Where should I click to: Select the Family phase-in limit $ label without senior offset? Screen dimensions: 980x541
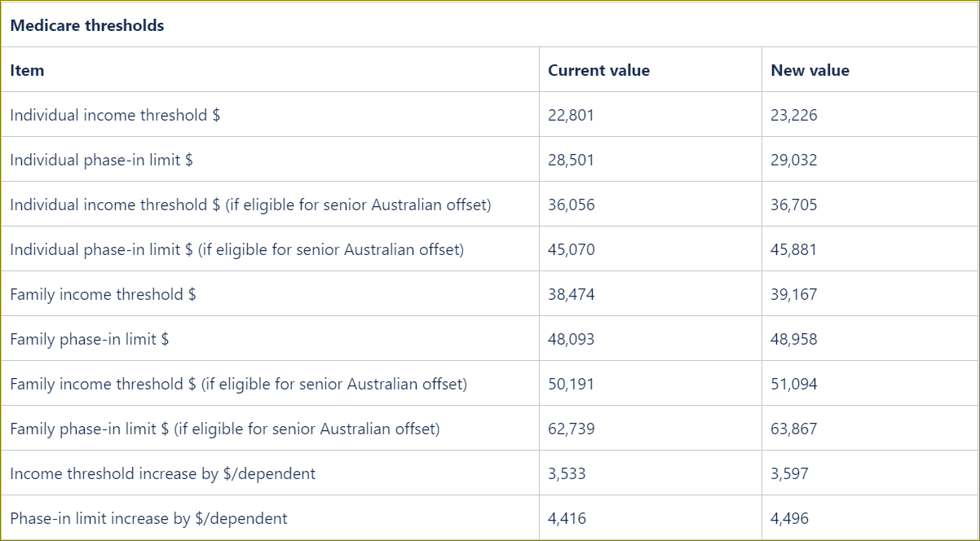click(x=89, y=339)
